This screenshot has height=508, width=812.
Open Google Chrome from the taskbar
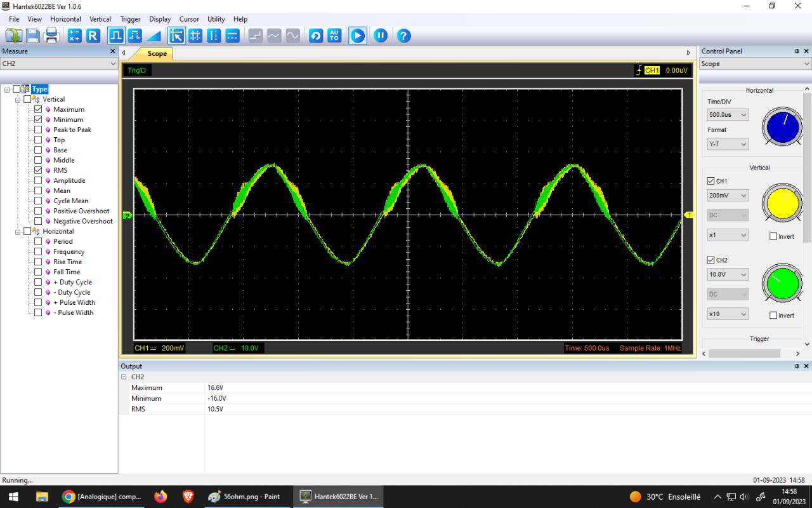pos(101,497)
